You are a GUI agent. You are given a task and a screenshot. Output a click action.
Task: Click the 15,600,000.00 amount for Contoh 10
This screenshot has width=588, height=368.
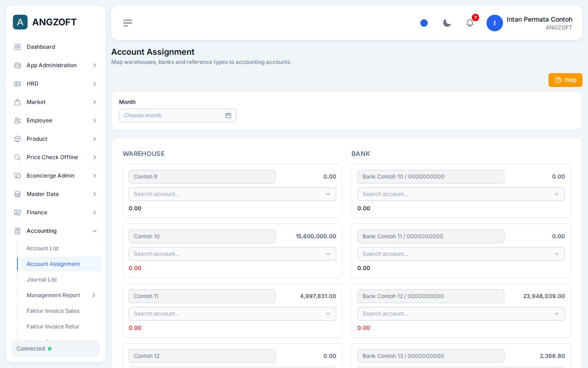(x=316, y=236)
